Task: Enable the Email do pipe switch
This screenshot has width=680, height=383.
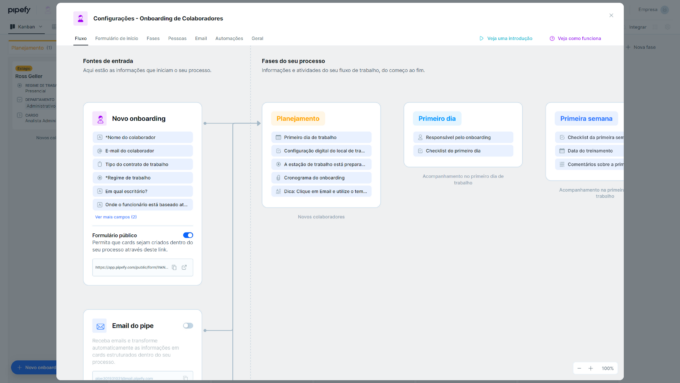Action: [x=188, y=326]
